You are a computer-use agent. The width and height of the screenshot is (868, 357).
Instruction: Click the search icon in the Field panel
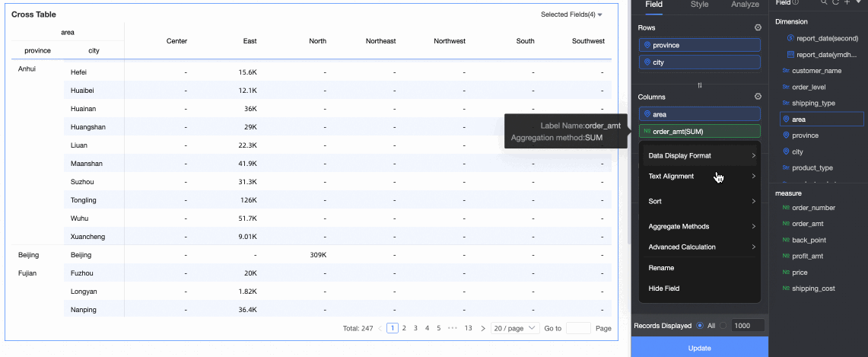[x=824, y=3]
